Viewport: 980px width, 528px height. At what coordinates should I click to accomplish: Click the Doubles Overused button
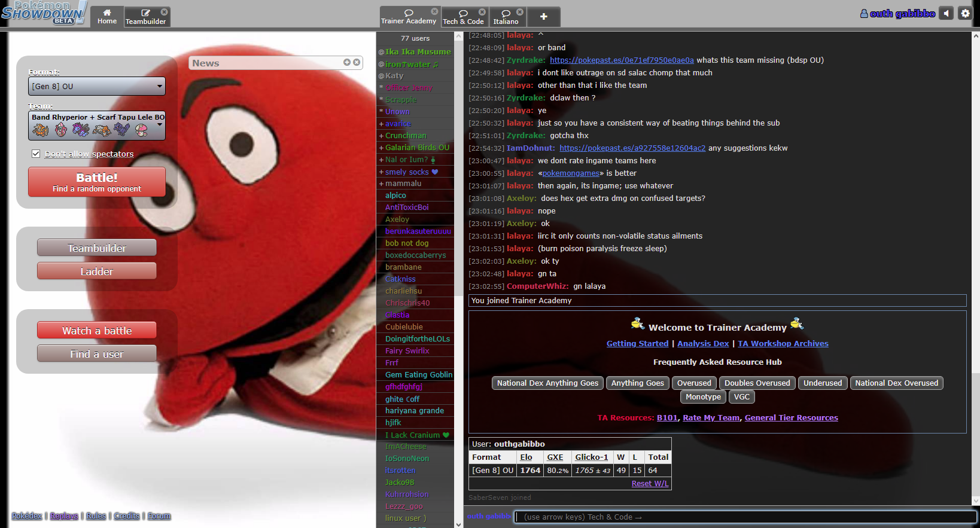(x=757, y=383)
